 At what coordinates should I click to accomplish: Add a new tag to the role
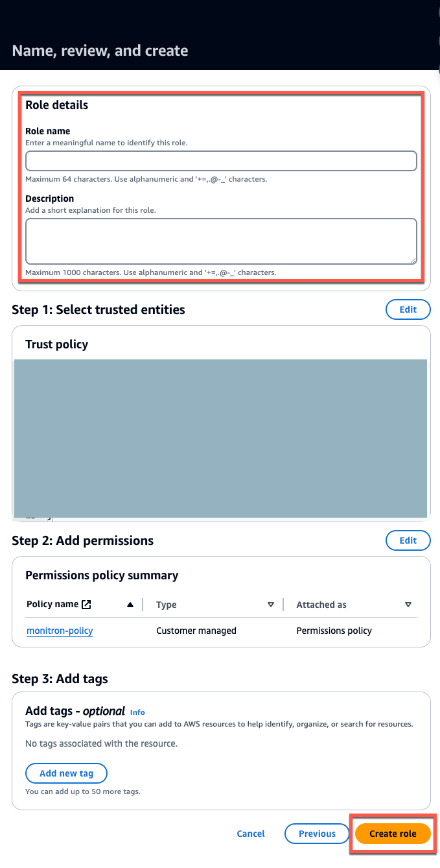(66, 773)
